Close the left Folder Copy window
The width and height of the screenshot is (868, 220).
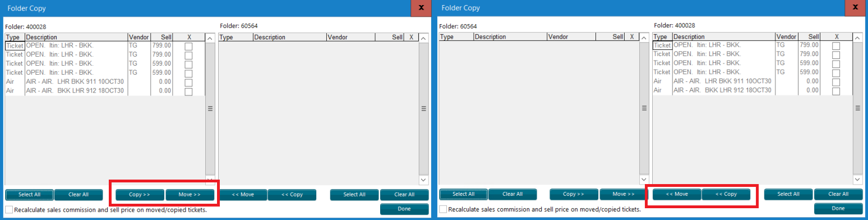pos(421,8)
